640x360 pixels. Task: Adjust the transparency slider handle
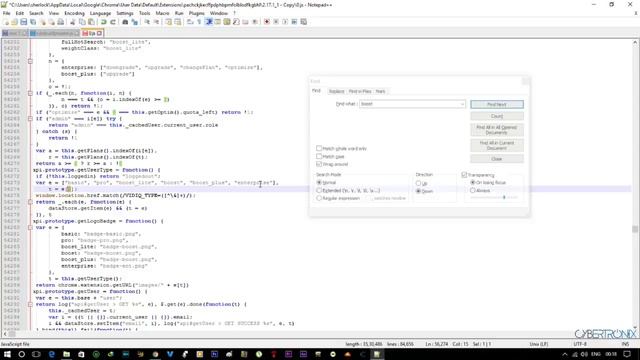[x=504, y=198]
